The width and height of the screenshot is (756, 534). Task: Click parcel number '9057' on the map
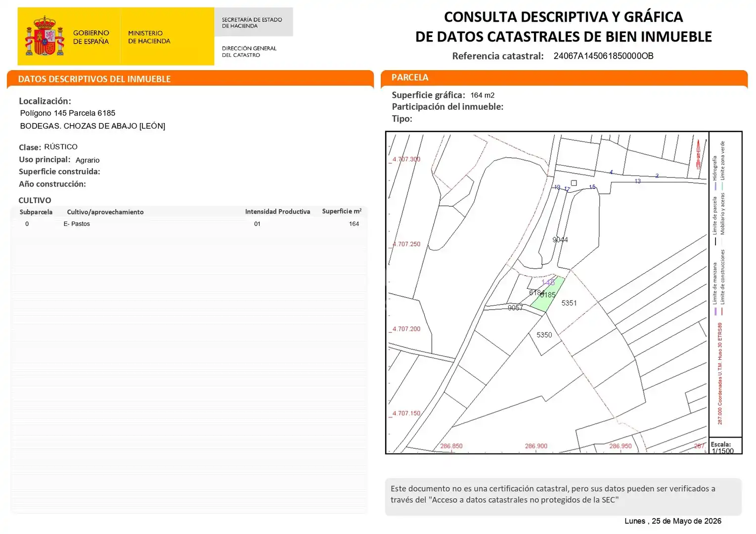coord(515,308)
